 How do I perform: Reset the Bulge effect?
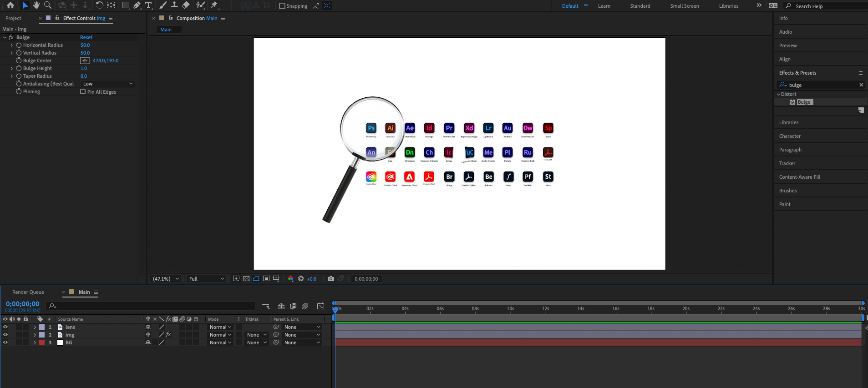[x=86, y=37]
